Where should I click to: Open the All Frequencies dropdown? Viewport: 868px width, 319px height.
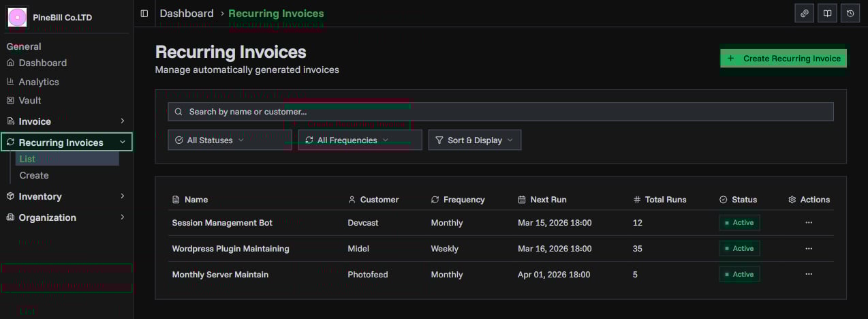coord(360,140)
